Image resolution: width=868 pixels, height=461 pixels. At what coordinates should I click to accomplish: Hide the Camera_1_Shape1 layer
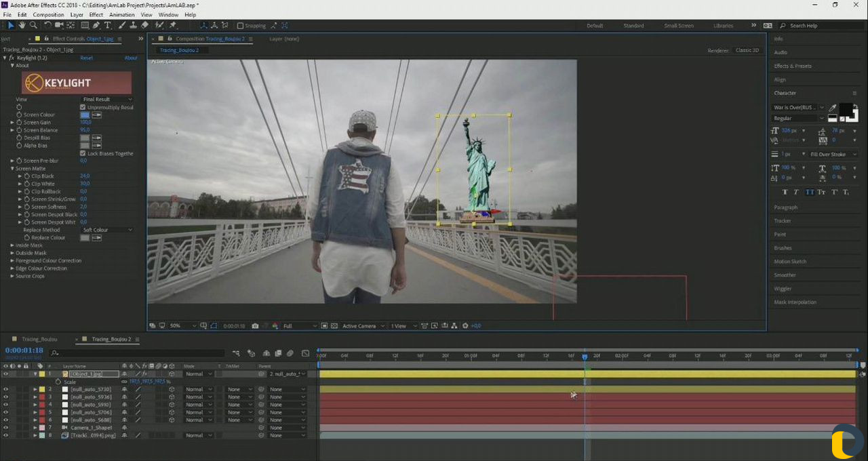click(x=5, y=428)
